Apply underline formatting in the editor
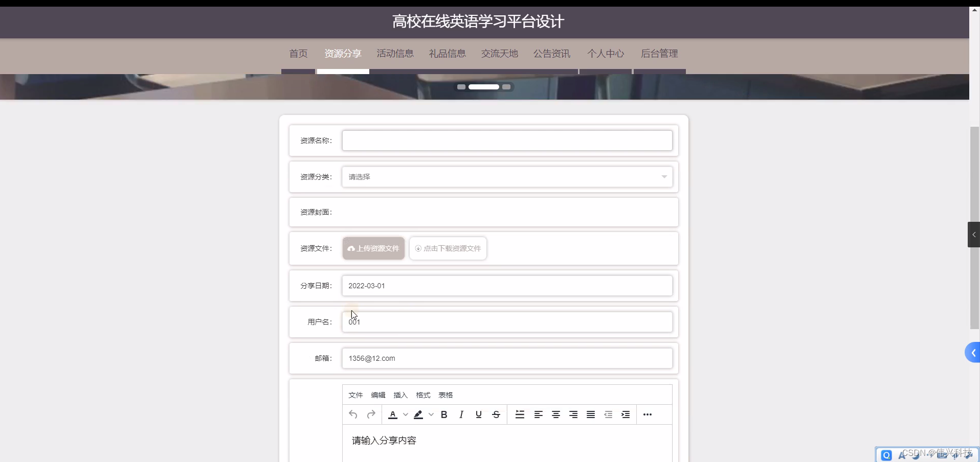 (x=478, y=414)
